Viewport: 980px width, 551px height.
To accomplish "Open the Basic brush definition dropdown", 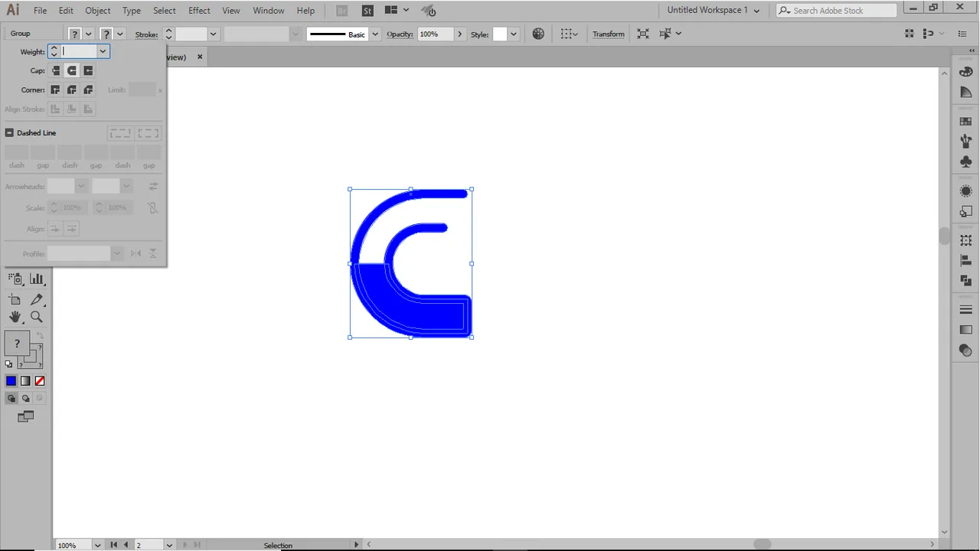I will (x=375, y=34).
